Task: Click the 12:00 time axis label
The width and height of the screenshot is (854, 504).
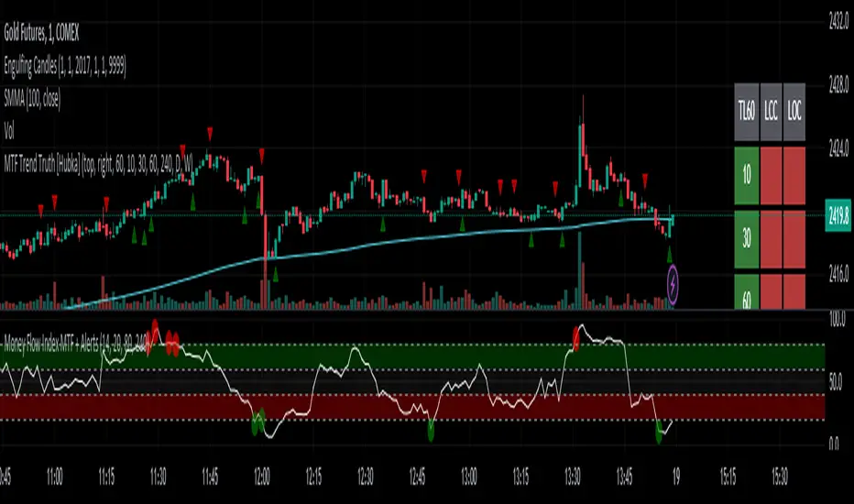Action: point(261,477)
